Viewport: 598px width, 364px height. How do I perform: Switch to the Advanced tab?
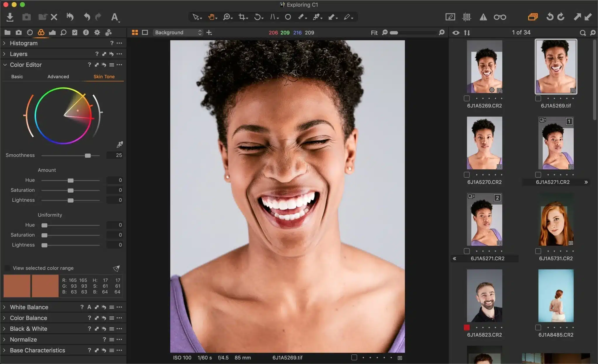(x=58, y=76)
